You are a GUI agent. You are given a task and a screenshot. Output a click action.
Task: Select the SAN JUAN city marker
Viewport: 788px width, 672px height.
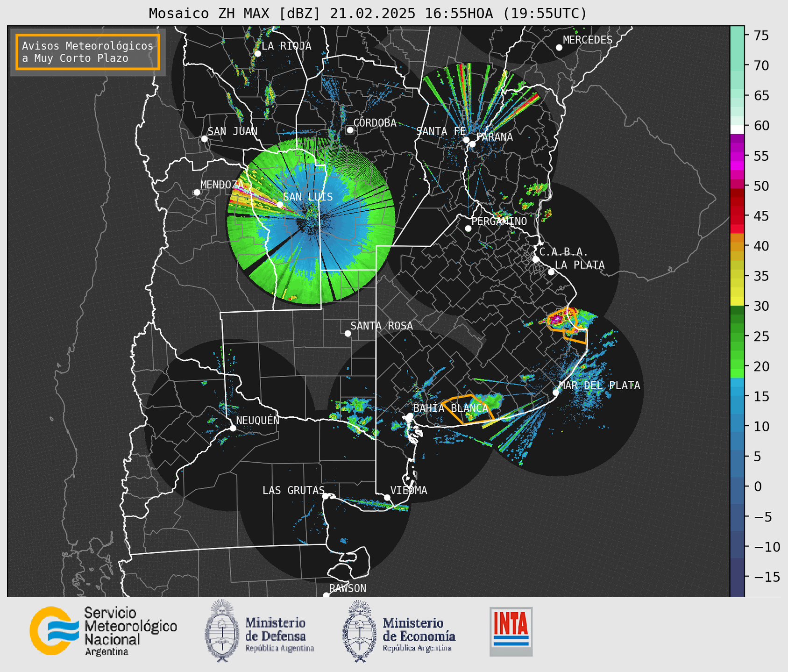tap(204, 139)
